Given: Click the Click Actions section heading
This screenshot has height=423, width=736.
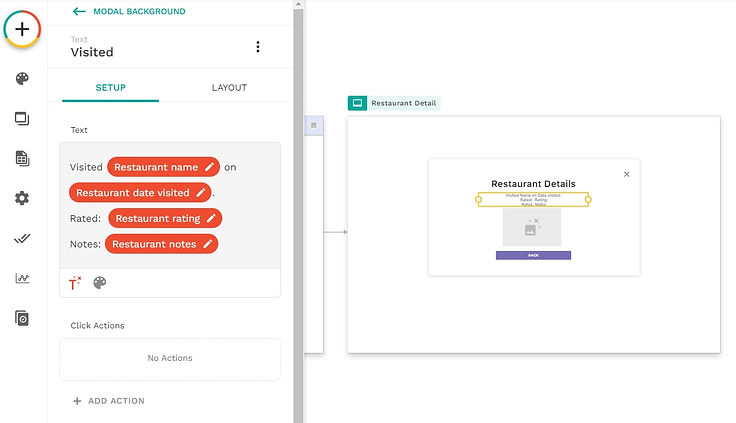Looking at the screenshot, I should 98,325.
